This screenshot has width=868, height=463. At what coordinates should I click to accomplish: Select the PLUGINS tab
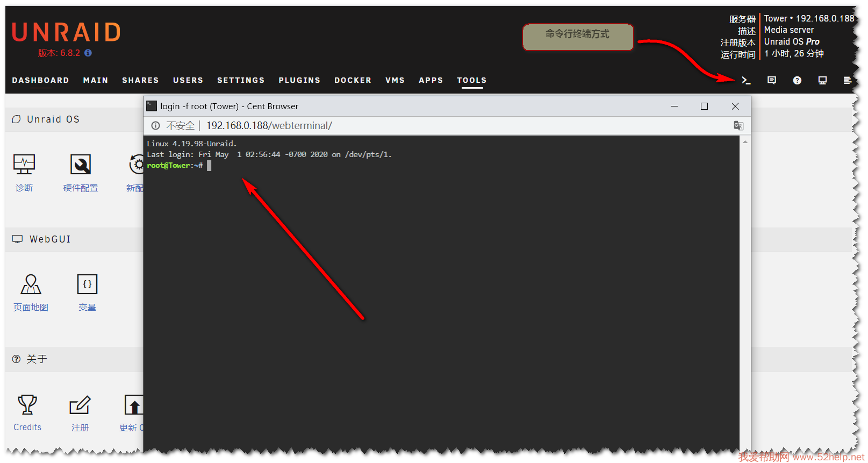299,80
